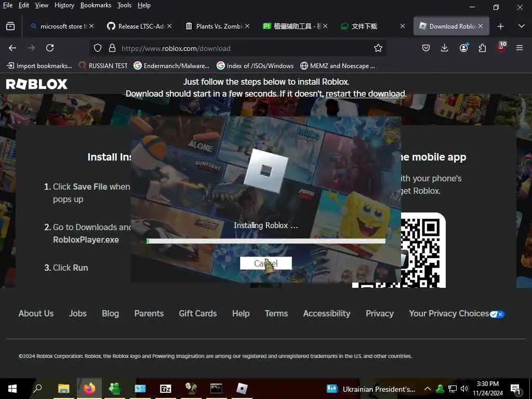Click the installing progress bar
532x399 pixels.
pos(265,241)
